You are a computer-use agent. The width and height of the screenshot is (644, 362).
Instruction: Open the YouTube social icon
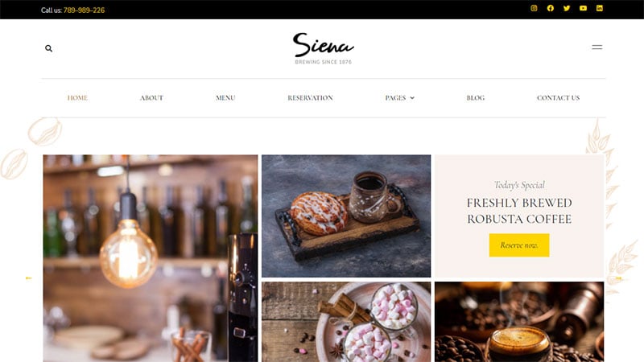pos(583,8)
